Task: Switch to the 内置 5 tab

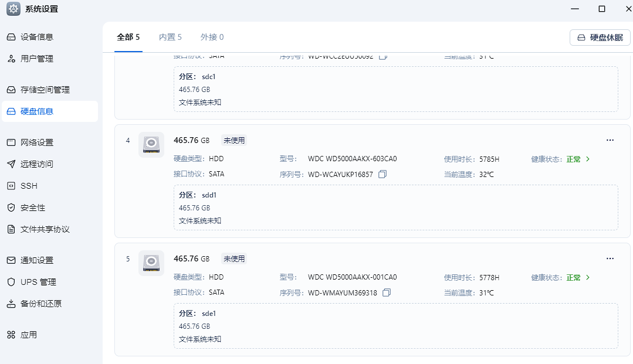Action: [x=170, y=37]
